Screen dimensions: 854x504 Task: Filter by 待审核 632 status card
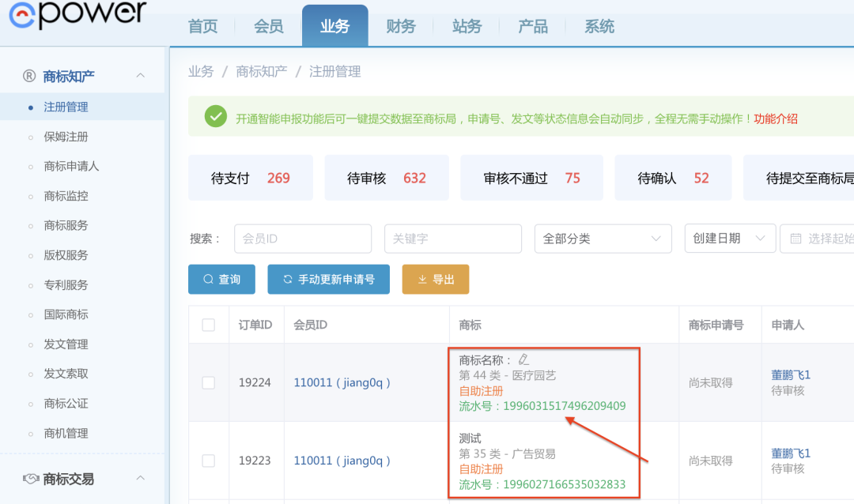(387, 178)
